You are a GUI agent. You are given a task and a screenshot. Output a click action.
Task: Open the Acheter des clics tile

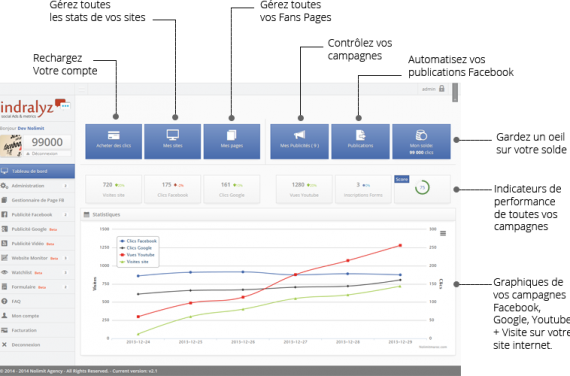pyautogui.click(x=113, y=141)
